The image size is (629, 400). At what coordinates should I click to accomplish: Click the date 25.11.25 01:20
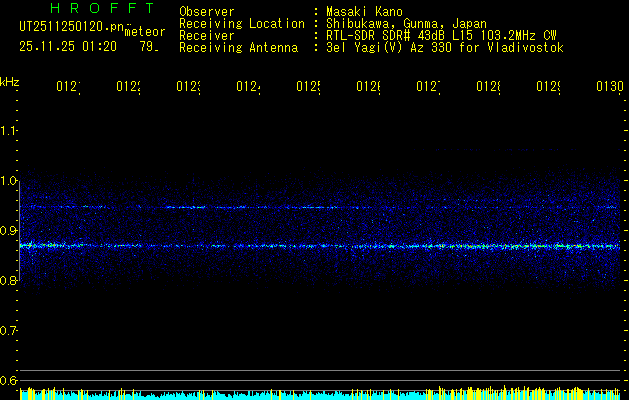(68, 47)
